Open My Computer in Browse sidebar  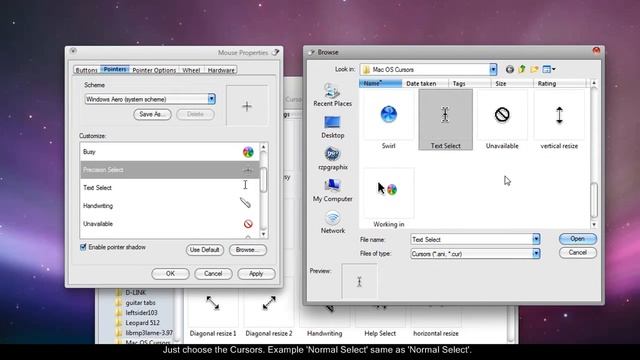pos(332,190)
